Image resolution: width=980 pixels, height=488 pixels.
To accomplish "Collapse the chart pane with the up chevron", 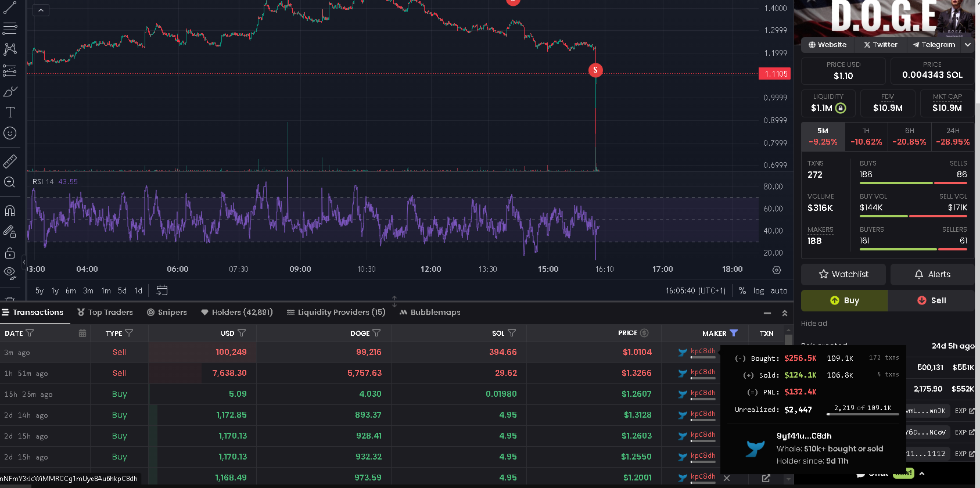I will click(41, 10).
